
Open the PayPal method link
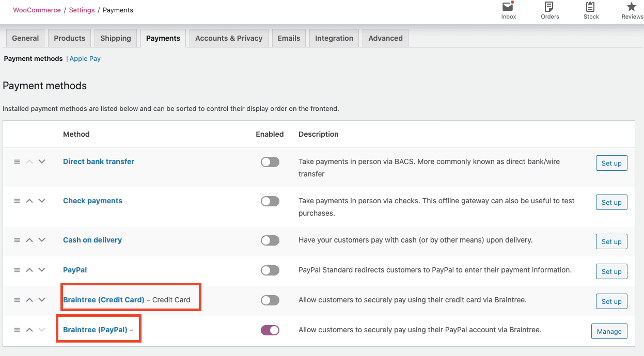[x=75, y=270]
